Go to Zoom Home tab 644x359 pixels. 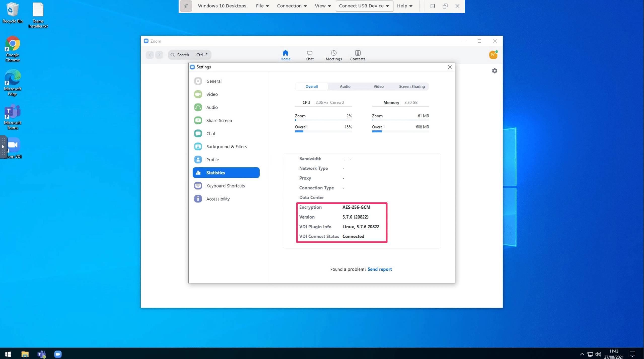pos(285,55)
